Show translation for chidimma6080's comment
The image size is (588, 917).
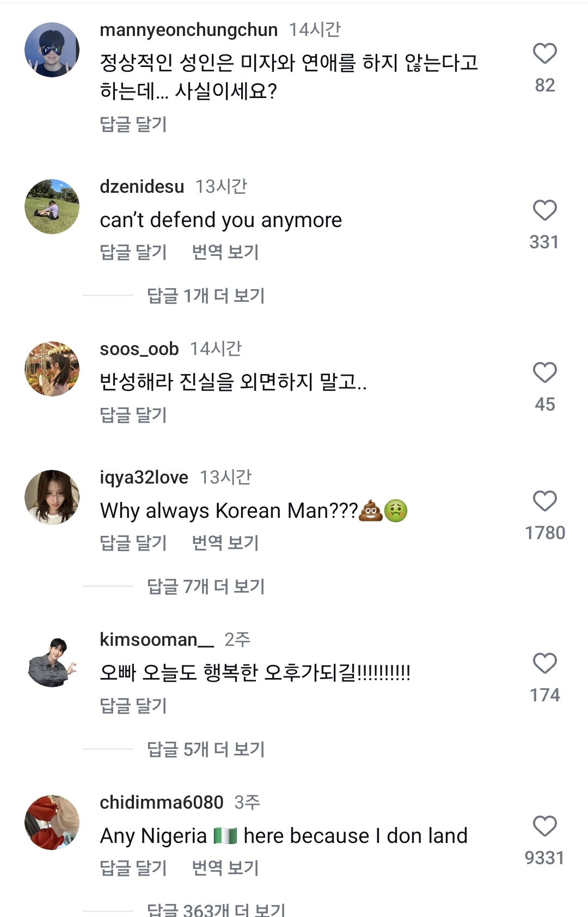click(225, 868)
